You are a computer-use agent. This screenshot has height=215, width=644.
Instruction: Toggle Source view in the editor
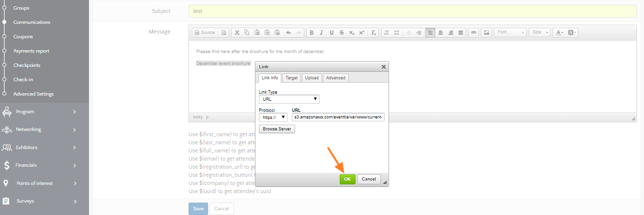click(x=205, y=32)
